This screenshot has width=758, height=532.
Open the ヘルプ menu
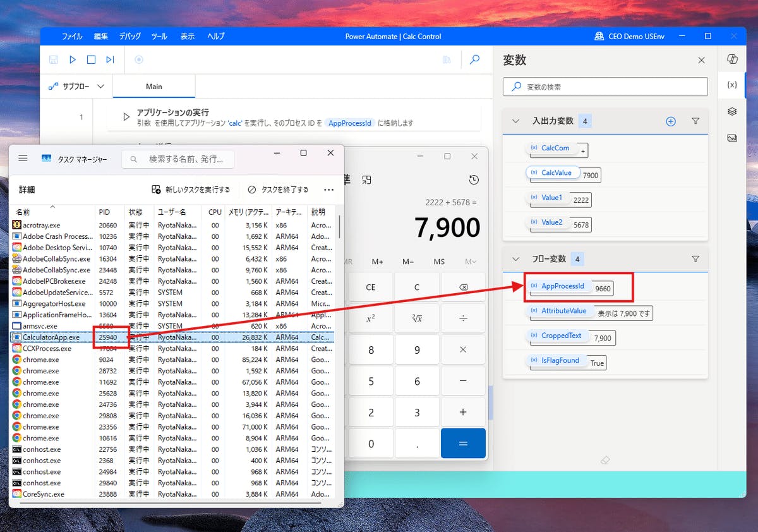[216, 36]
